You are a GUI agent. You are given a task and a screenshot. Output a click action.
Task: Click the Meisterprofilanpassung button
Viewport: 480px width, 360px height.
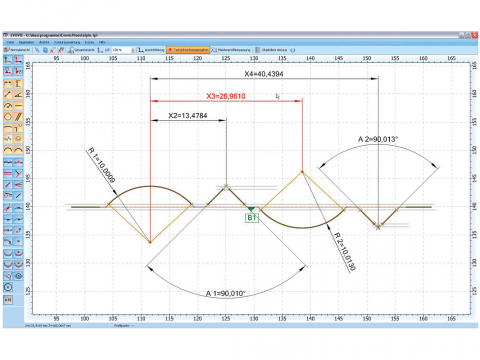click(x=231, y=50)
